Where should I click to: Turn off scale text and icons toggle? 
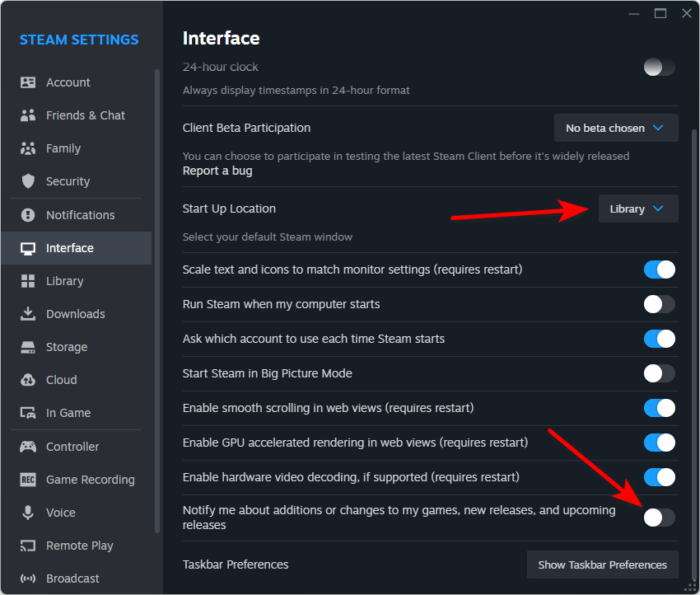(660, 269)
